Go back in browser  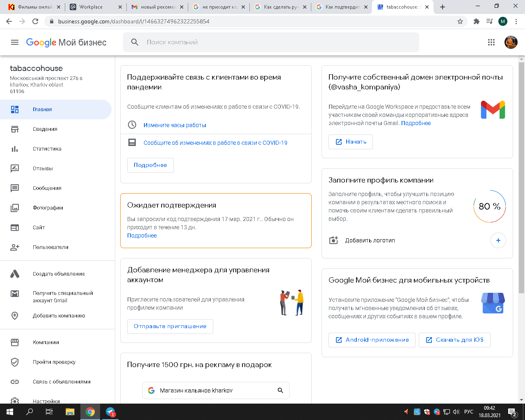pos(9,21)
